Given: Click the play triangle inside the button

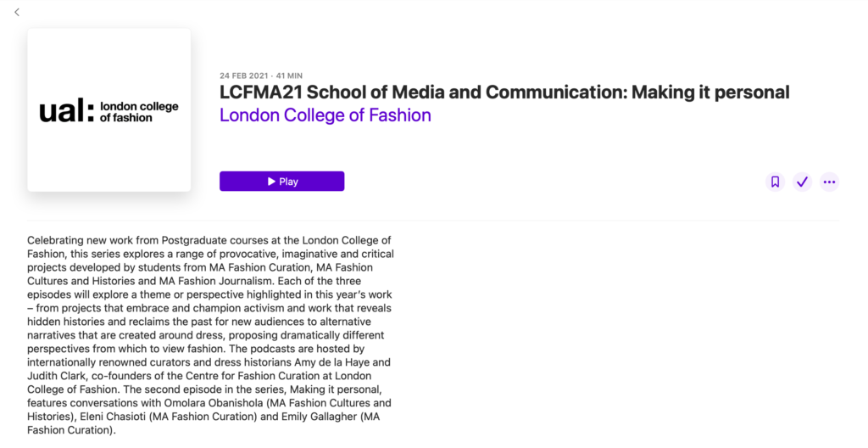Looking at the screenshot, I should 271,182.
